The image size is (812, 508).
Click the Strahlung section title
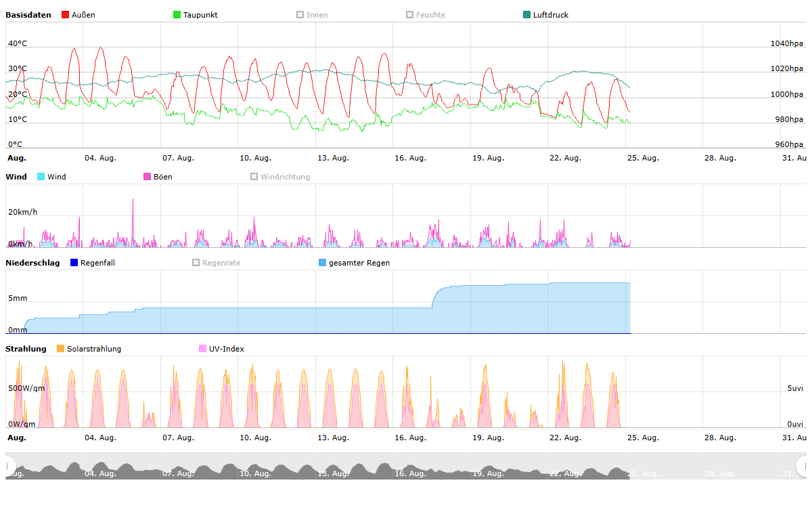[26, 349]
